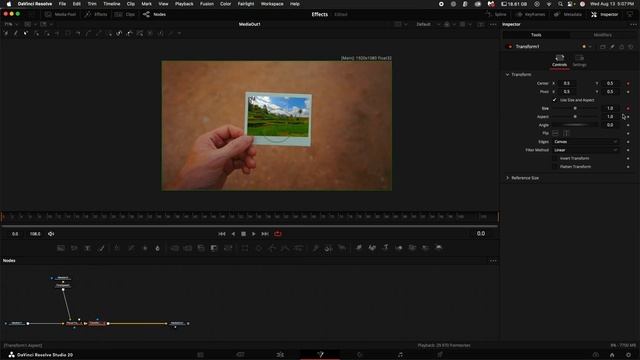Add a Blur node from the toolbar
This screenshot has height=360, width=640.
(158, 248)
